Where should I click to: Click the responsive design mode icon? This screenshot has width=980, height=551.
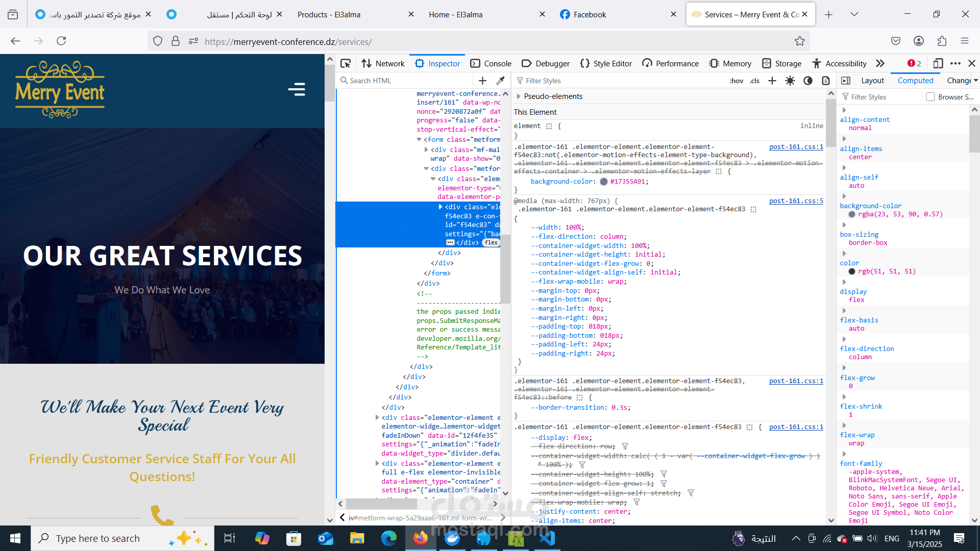tap(938, 63)
